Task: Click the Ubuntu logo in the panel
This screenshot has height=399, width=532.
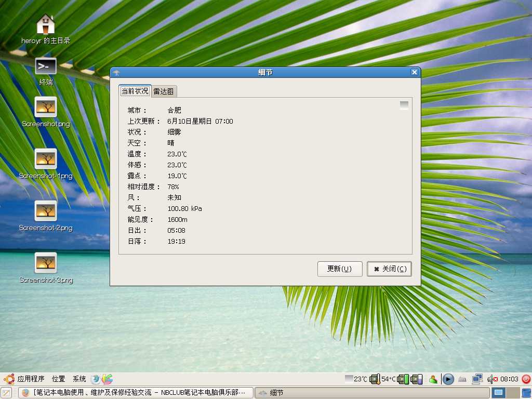Action: (8, 379)
